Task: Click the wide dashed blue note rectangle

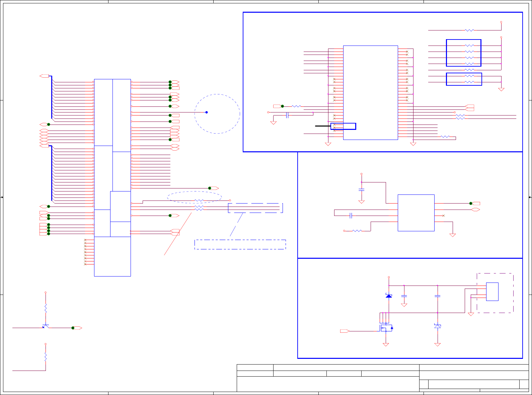Action: tap(240, 244)
